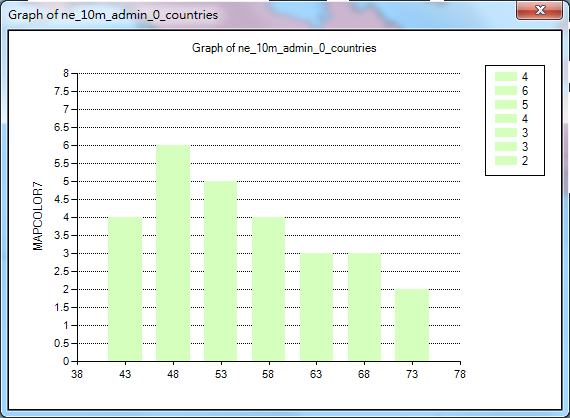The width and height of the screenshot is (570, 418).
Task: Click the y-axis value 0
Action: tap(66, 361)
